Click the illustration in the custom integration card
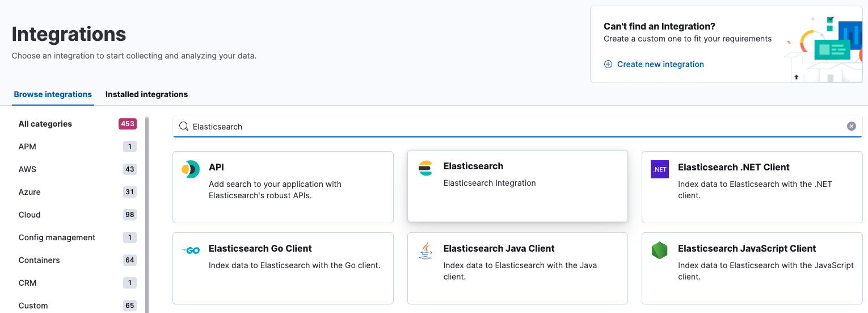This screenshot has height=313, width=868. (x=824, y=48)
